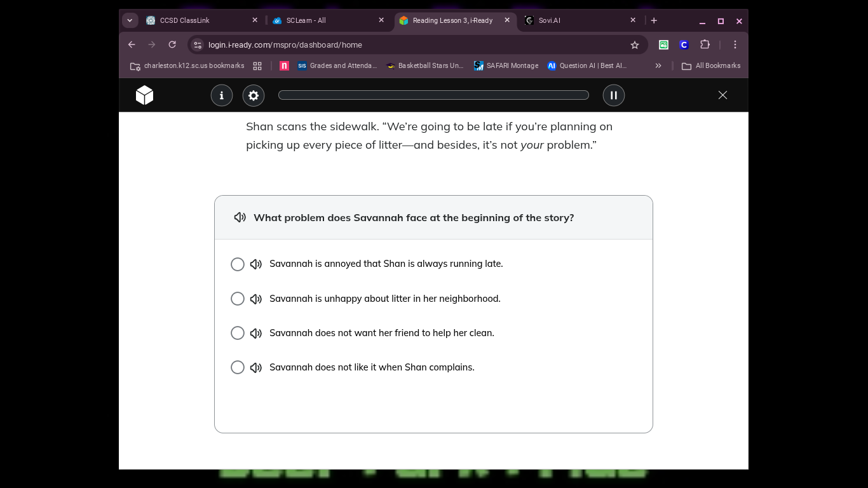Expand the Chrome tab search dropdown
868x488 pixels.
pyautogui.click(x=130, y=20)
